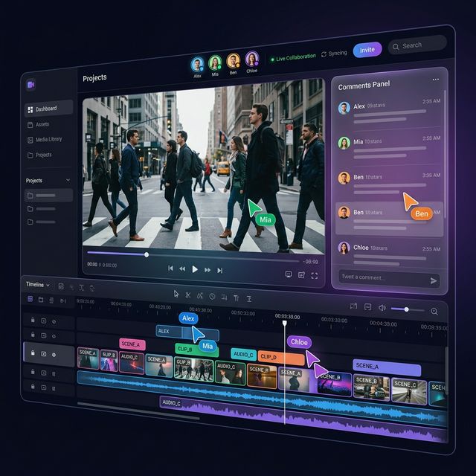Open Chloe's comment in the Comments Panel
This screenshot has height=476, width=476.
pos(389,254)
